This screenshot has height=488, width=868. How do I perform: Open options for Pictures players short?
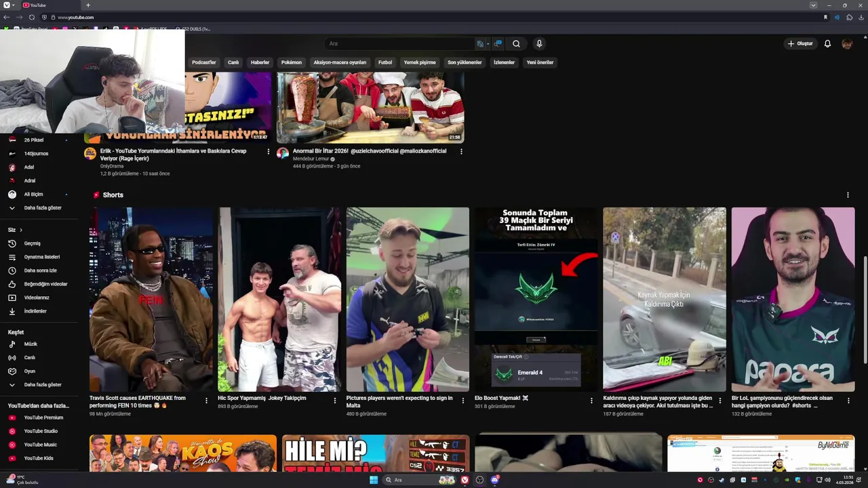tap(463, 401)
